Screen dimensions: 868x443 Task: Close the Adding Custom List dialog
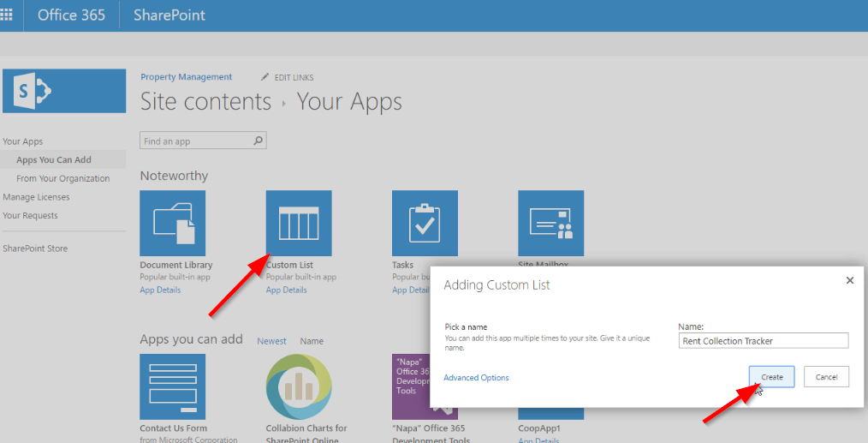point(850,280)
